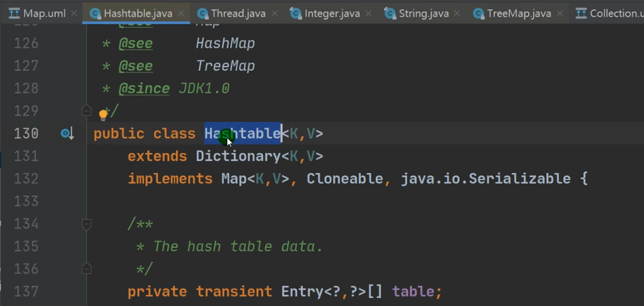Collapse the Javadoc fold marker at line 129

[x=87, y=109]
